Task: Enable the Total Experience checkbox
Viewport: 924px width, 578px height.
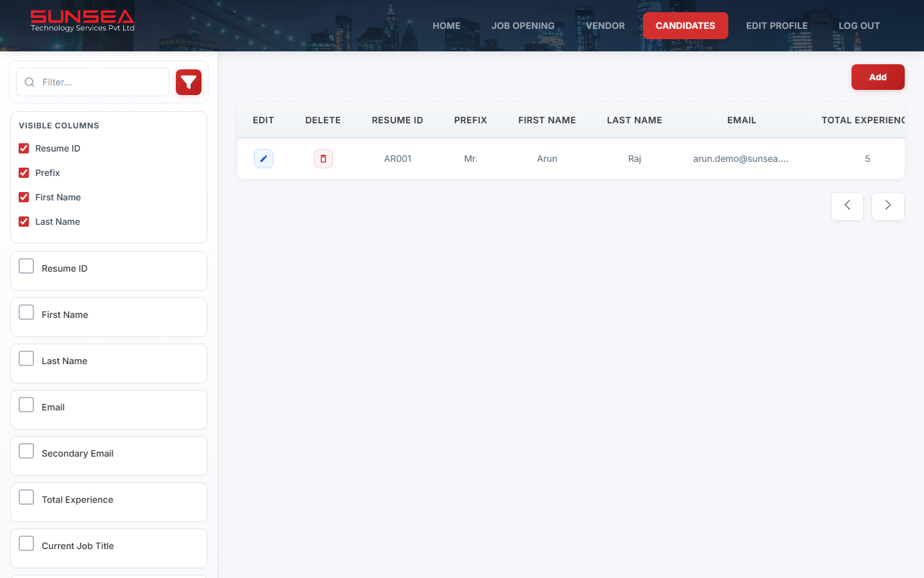Action: point(26,497)
